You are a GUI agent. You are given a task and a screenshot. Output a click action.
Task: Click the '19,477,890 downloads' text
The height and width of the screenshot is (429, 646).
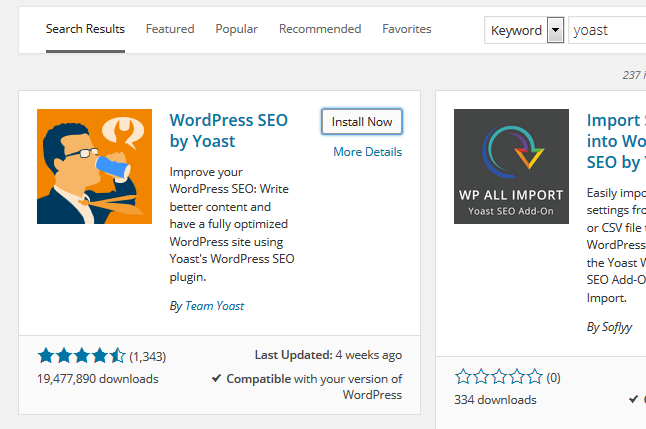tap(98, 379)
